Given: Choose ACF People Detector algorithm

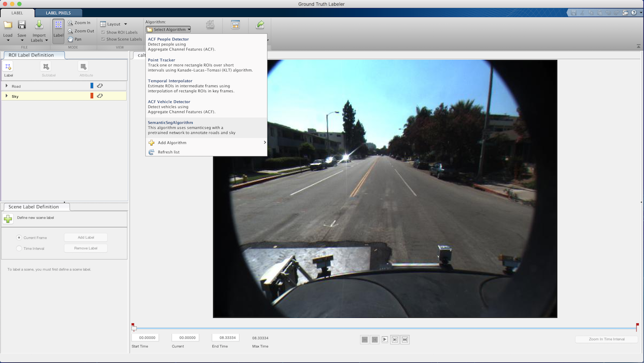Looking at the screenshot, I should pos(206,44).
